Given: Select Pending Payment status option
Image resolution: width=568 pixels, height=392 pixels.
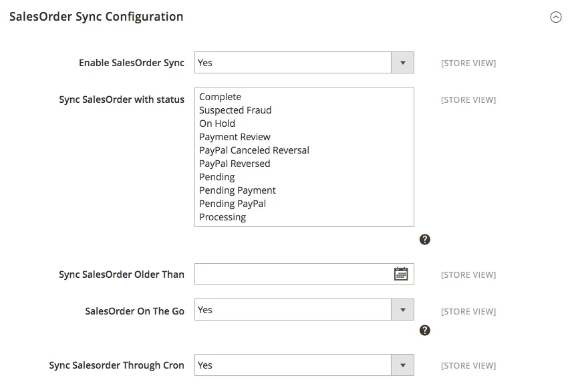Looking at the screenshot, I should click(x=237, y=190).
